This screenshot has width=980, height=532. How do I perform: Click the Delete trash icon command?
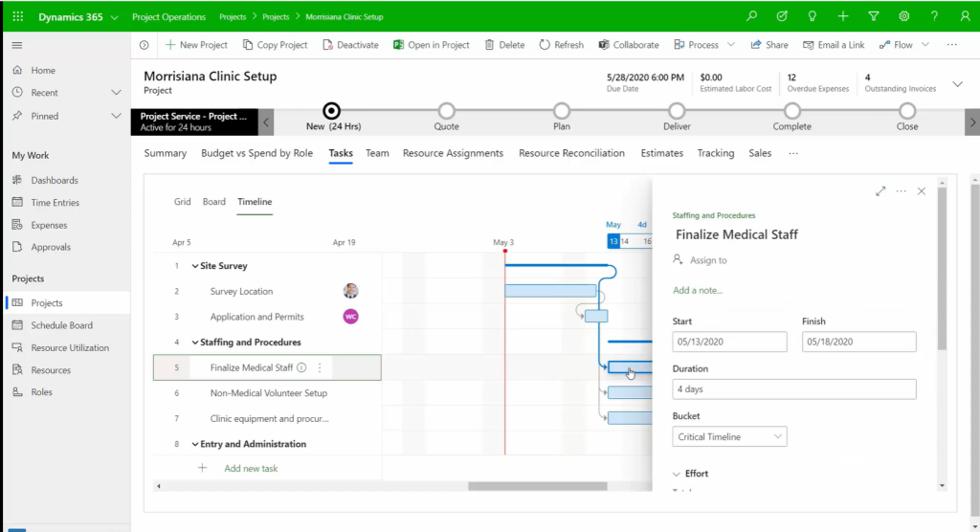pyautogui.click(x=504, y=45)
